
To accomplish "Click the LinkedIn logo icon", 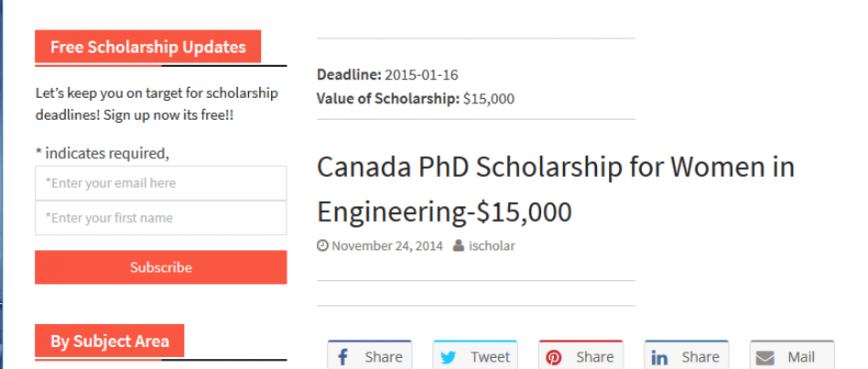I will (659, 358).
